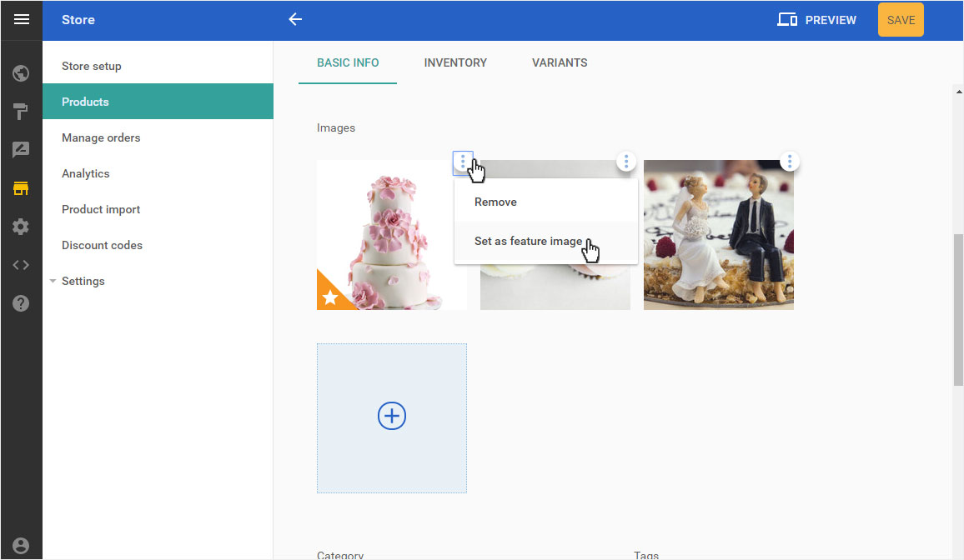Image resolution: width=964 pixels, height=560 pixels.
Task: Click the orange store icon in sidebar
Action: click(x=21, y=188)
